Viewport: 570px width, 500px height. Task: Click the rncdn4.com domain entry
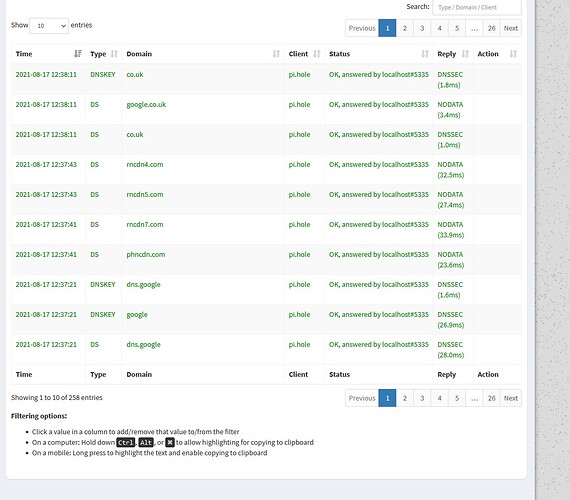[x=145, y=164]
